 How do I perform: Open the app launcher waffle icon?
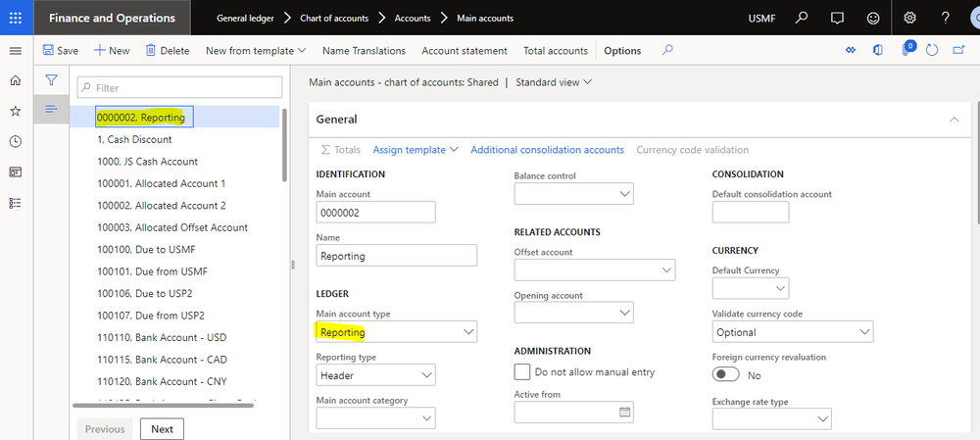tap(16, 18)
